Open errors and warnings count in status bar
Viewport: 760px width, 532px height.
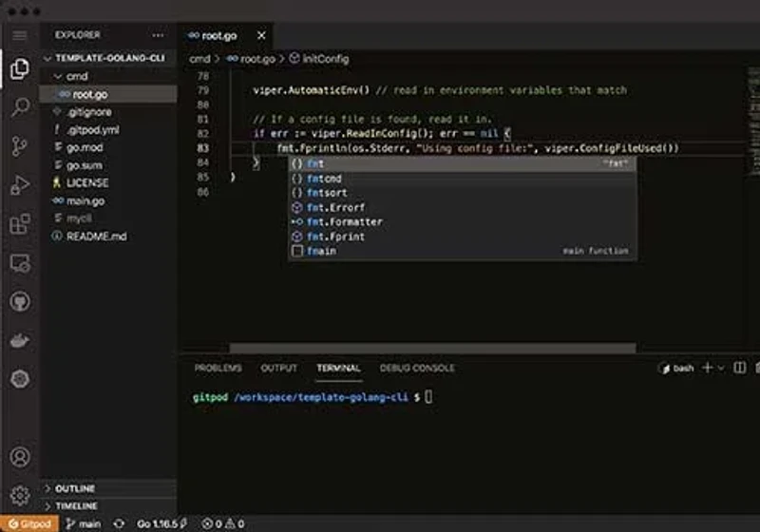[223, 523]
